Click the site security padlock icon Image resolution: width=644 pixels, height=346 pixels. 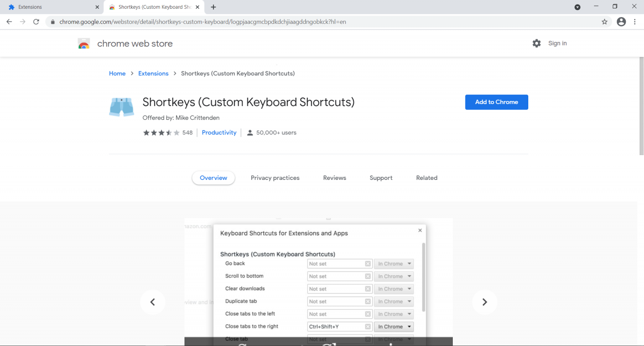pyautogui.click(x=52, y=21)
